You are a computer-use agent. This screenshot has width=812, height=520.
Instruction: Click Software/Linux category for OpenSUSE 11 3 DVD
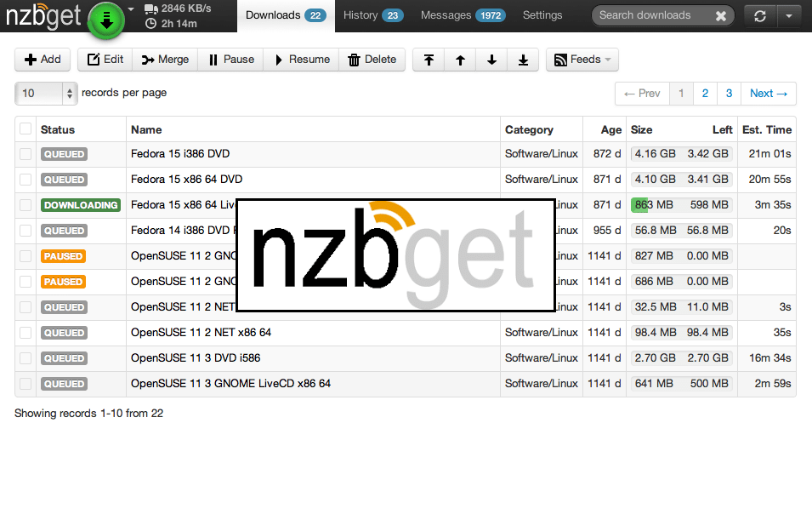click(x=541, y=358)
